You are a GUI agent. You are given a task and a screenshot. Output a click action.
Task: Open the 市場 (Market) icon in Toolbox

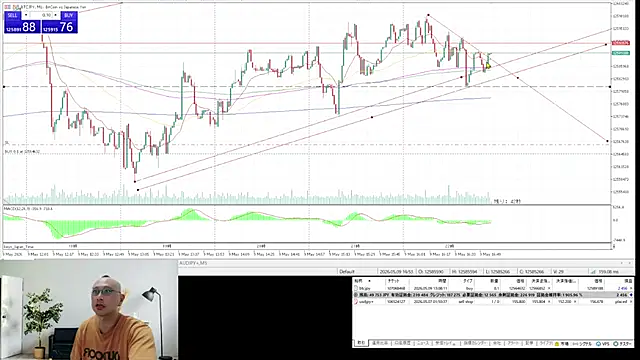pos(561,344)
